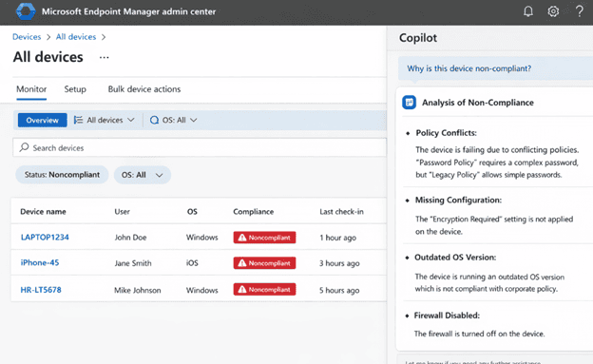The height and width of the screenshot is (364, 593).
Task: Click 'Windows' cell in HR-LT5678 row
Action: pos(202,290)
